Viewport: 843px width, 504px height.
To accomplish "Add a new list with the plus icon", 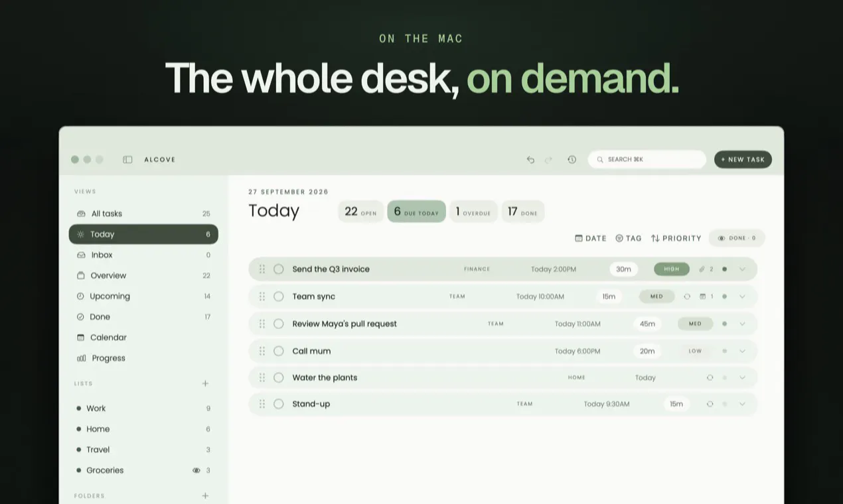I will pos(206,383).
